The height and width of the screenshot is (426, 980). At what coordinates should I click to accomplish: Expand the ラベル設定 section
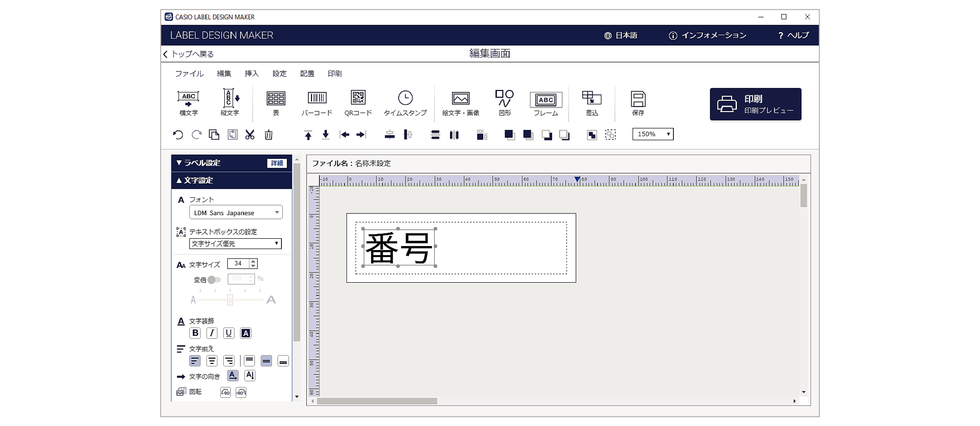point(202,163)
